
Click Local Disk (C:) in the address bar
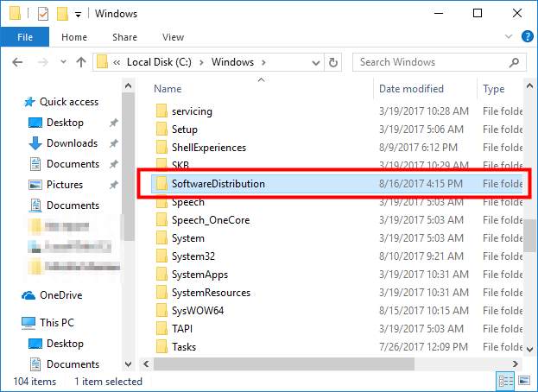coord(161,62)
